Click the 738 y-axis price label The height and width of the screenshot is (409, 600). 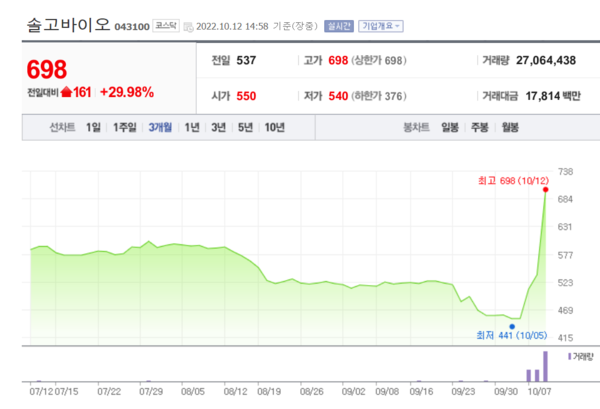click(565, 172)
